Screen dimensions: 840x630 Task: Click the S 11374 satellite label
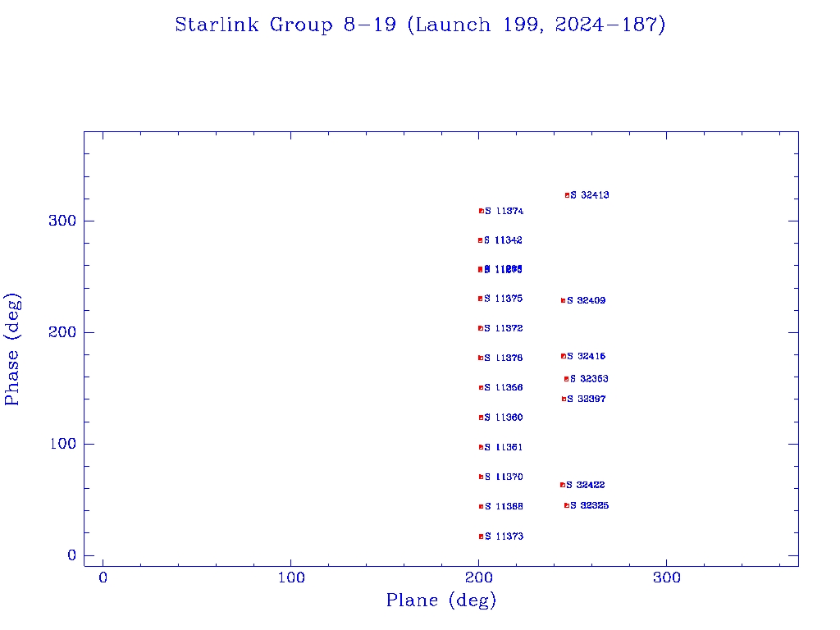pos(504,211)
